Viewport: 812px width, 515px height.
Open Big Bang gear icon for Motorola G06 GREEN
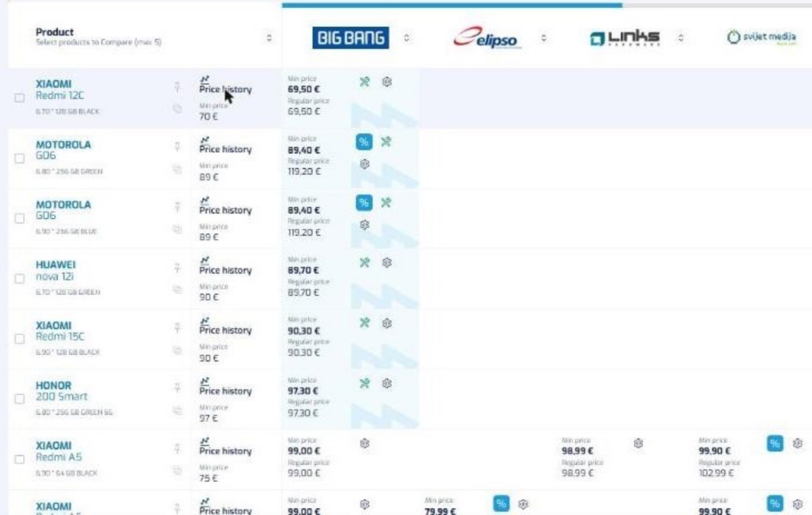click(x=364, y=164)
